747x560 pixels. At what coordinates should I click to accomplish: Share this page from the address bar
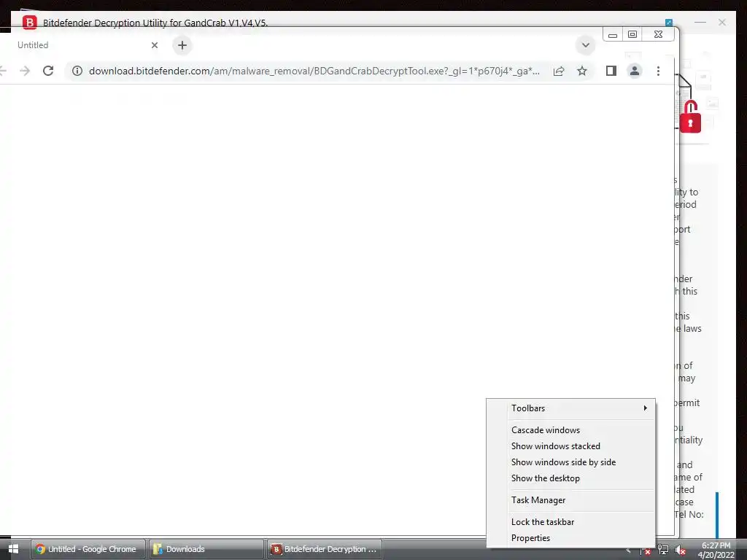tap(559, 71)
